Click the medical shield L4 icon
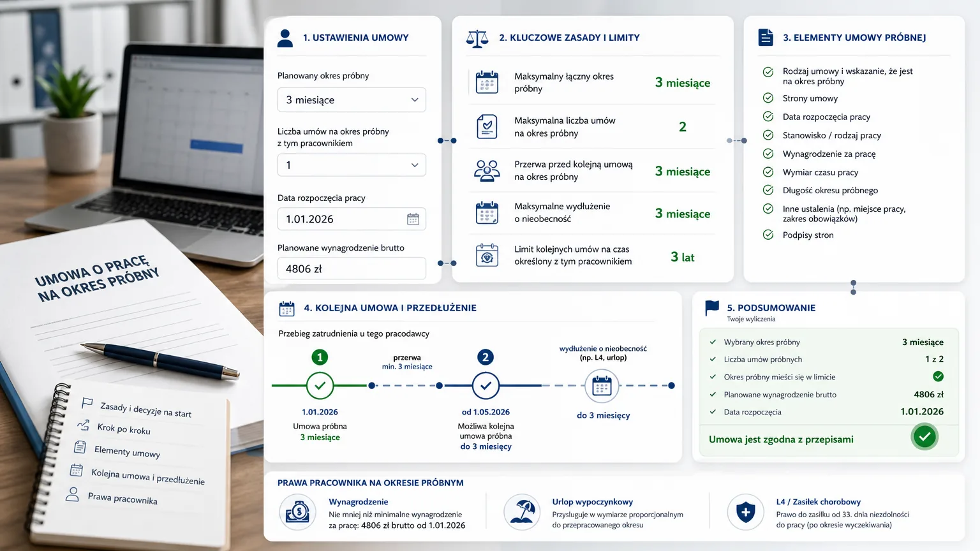Viewport: 980px width, 551px height. [x=745, y=512]
